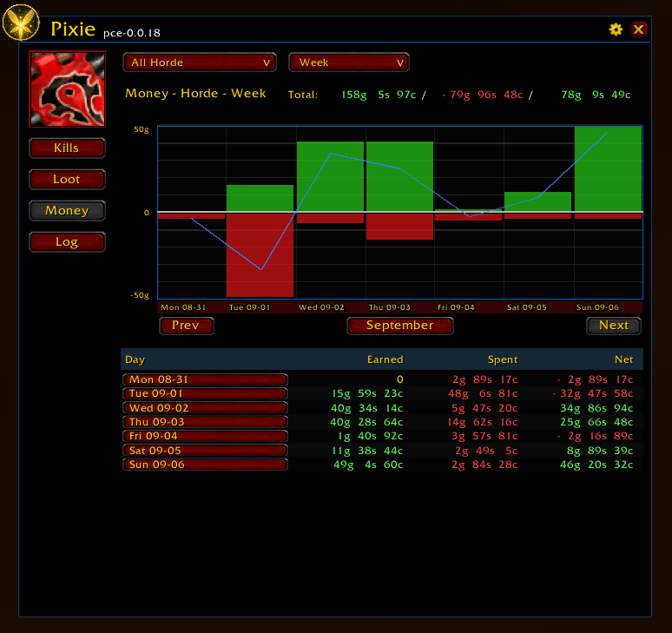
Task: Click Thursday's green earned bar
Action: (x=399, y=176)
